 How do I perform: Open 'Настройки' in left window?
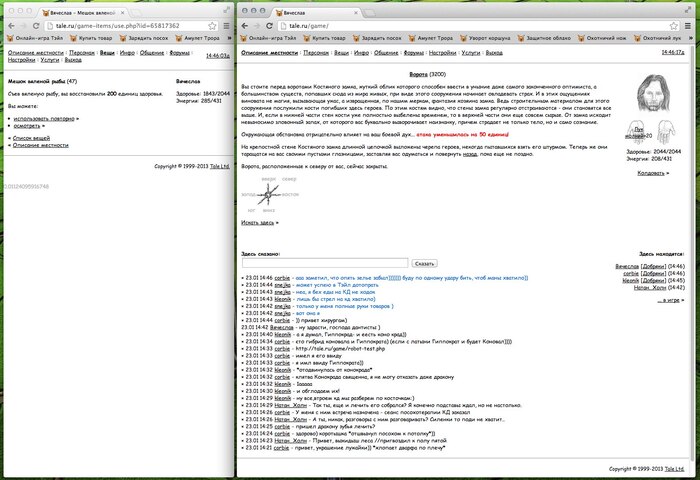(x=21, y=60)
